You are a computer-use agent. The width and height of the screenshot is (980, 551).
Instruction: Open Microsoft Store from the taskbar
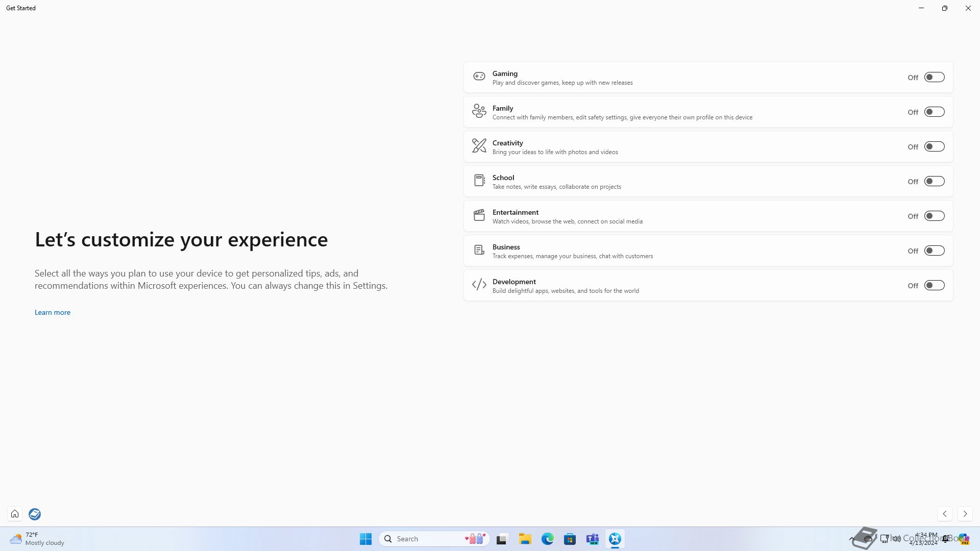click(x=570, y=539)
